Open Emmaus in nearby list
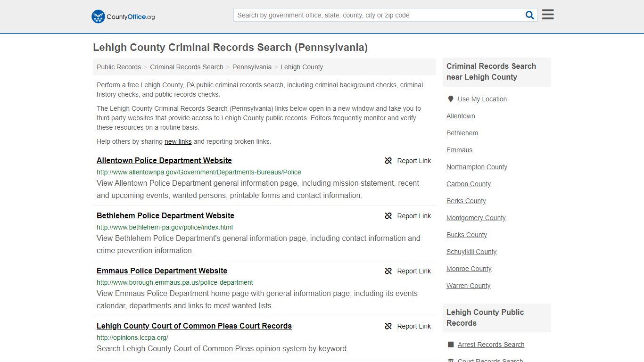Screen dimensions: 644x362 459,150
